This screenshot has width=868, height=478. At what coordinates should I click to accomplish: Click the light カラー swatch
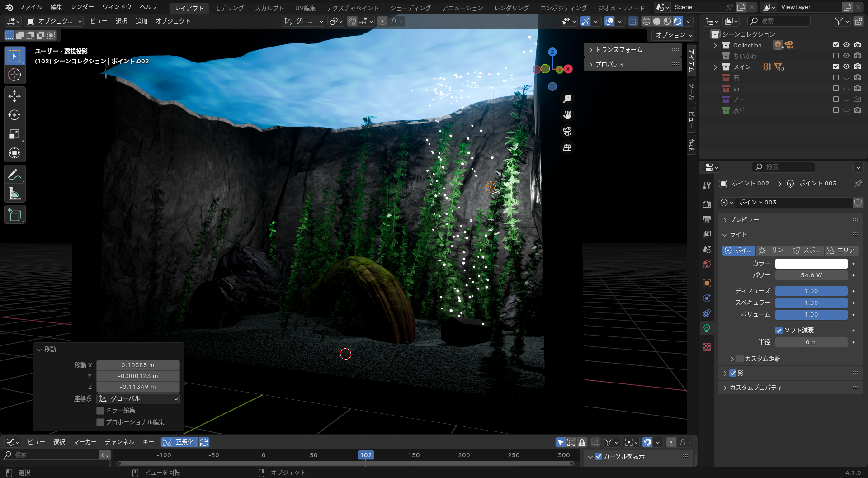pos(811,263)
